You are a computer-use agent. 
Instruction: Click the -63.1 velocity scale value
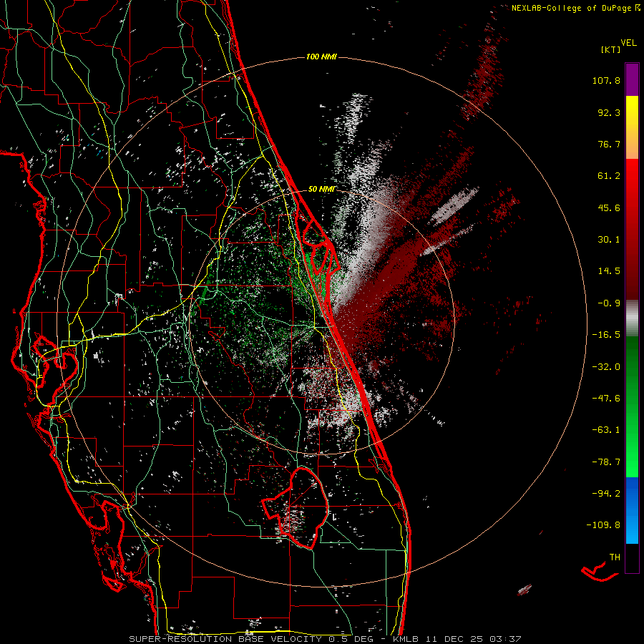pyautogui.click(x=606, y=430)
